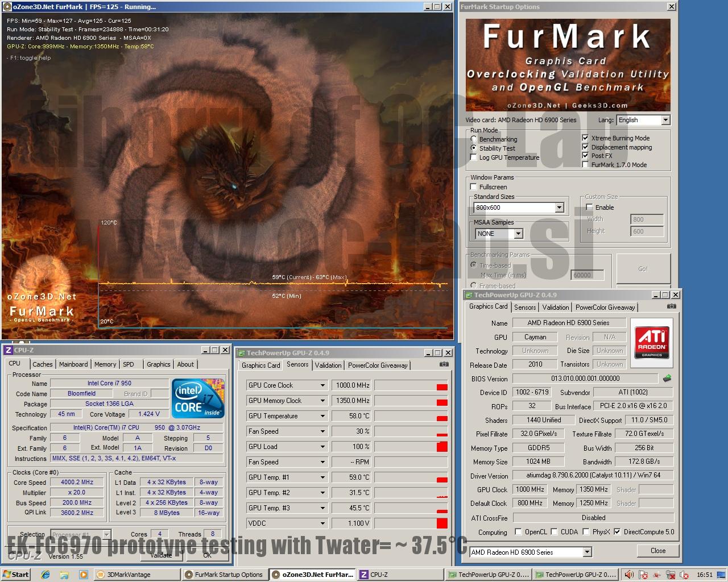Launch the media player quick launch icon
Screen dimensions: 728x582
coord(83,575)
